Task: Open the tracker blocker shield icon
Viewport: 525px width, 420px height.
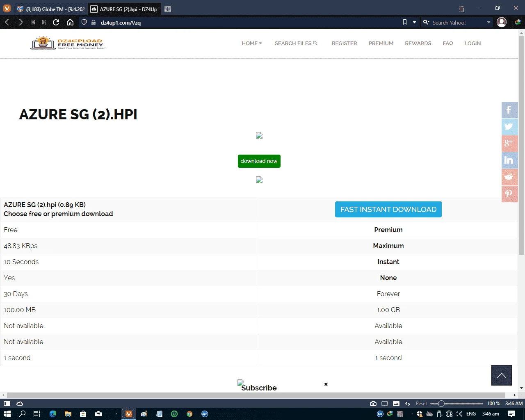Action: pyautogui.click(x=84, y=22)
